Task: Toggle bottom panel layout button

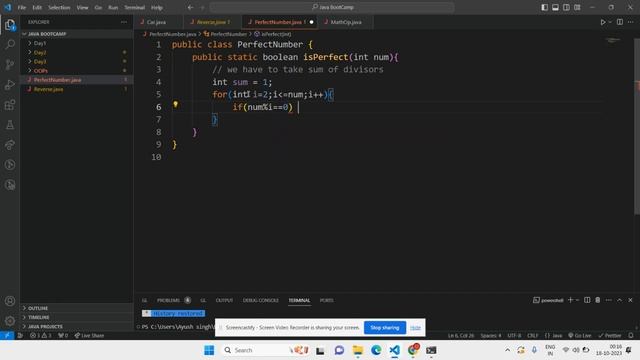Action: 556,7
